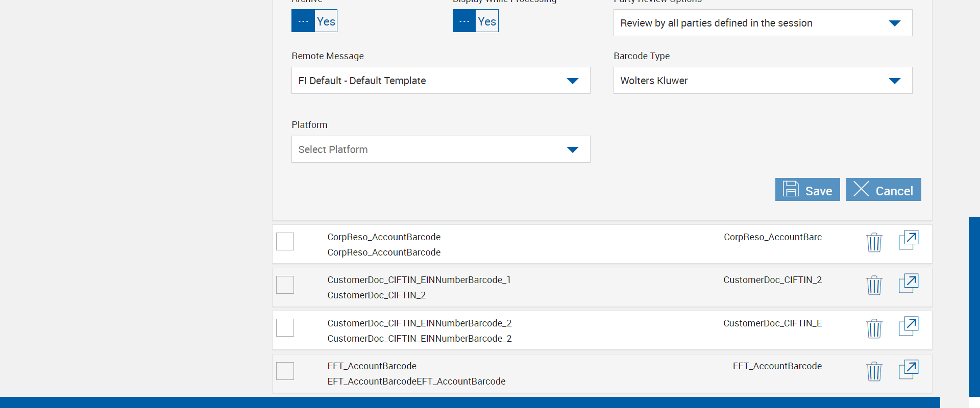The height and width of the screenshot is (408, 980).
Task: Expand the Party Review Options dropdown
Action: pos(763,23)
